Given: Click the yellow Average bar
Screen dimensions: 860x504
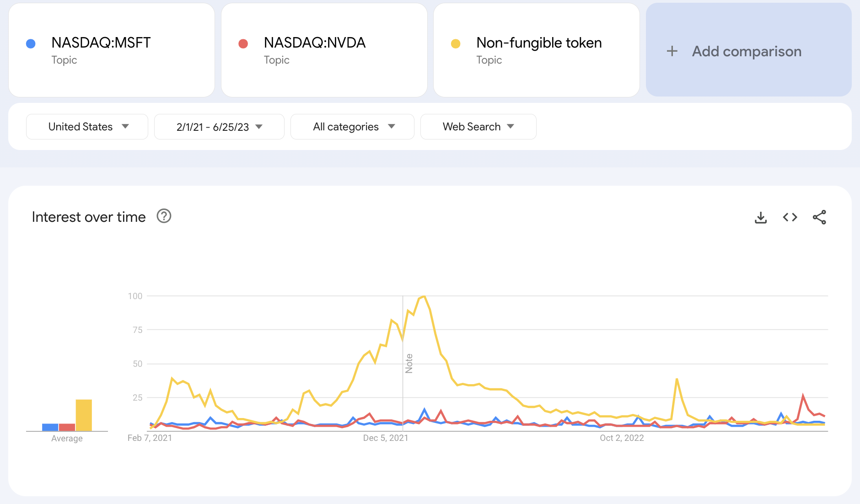Looking at the screenshot, I should 84,415.
